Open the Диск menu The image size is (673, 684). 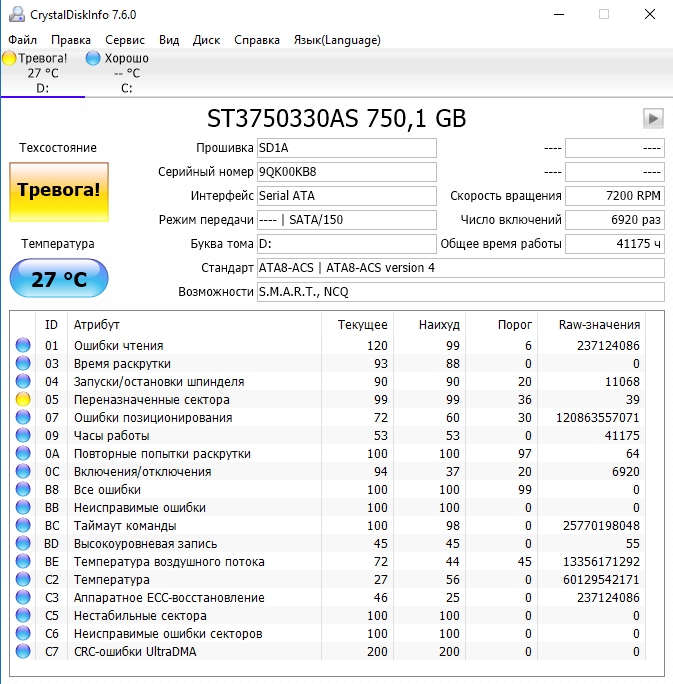click(x=206, y=40)
